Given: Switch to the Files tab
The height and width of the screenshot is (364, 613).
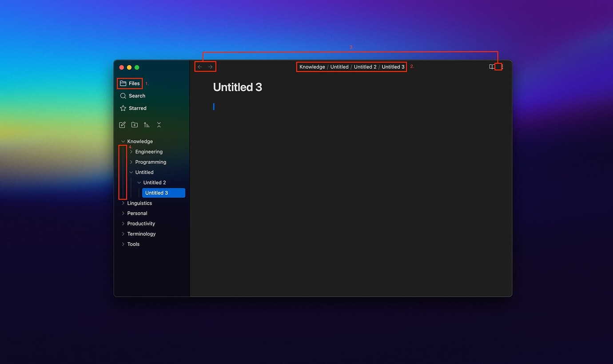Looking at the screenshot, I should coord(129,83).
